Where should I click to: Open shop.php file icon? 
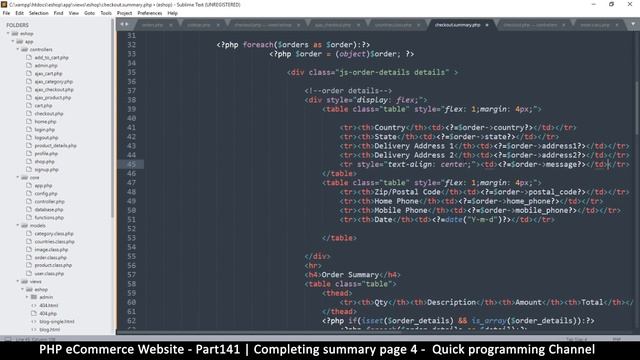(x=29, y=162)
